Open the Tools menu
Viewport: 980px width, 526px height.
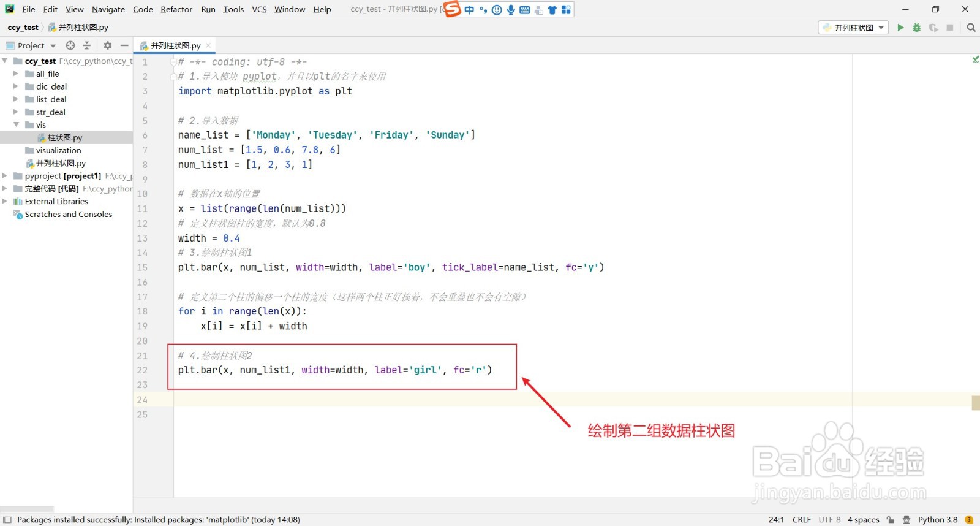pos(233,9)
